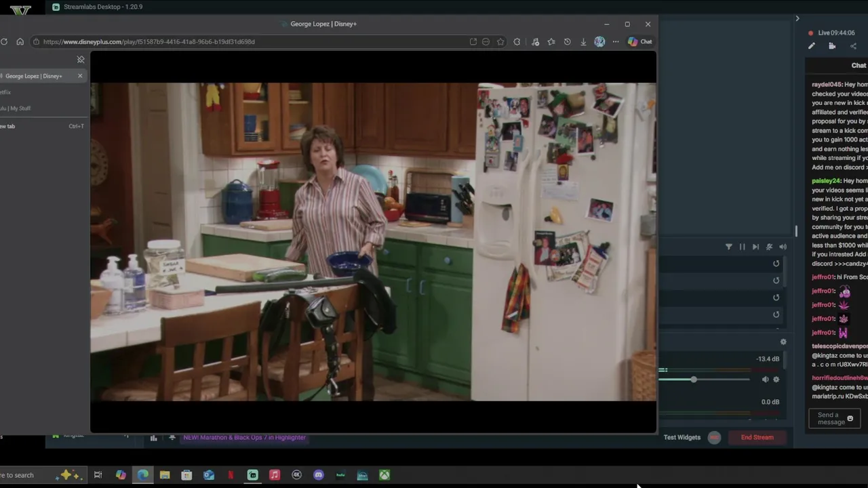Open Netflix from the taskbar
Screen dimensions: 868x488
point(231,475)
